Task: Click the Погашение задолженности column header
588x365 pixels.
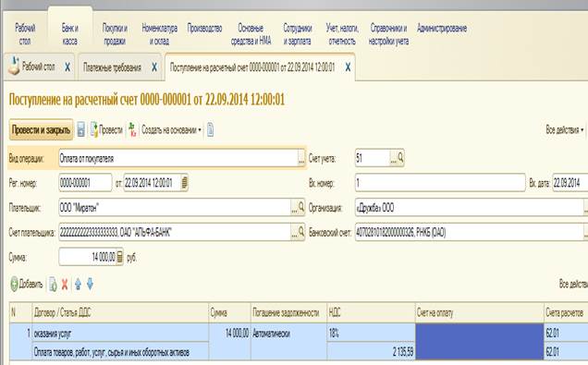Action: pos(288,312)
